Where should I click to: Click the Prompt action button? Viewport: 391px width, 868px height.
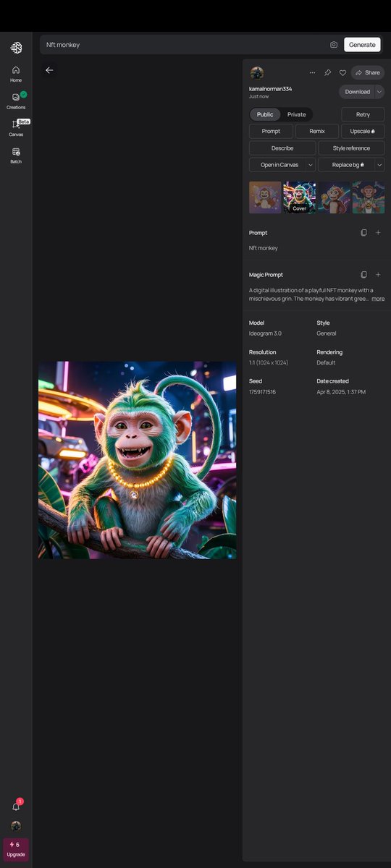coord(271,131)
